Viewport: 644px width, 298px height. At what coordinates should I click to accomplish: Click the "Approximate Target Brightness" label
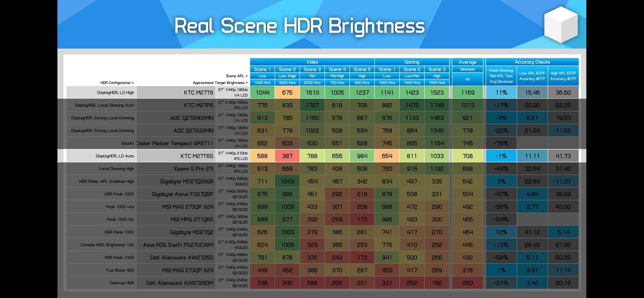[220, 83]
